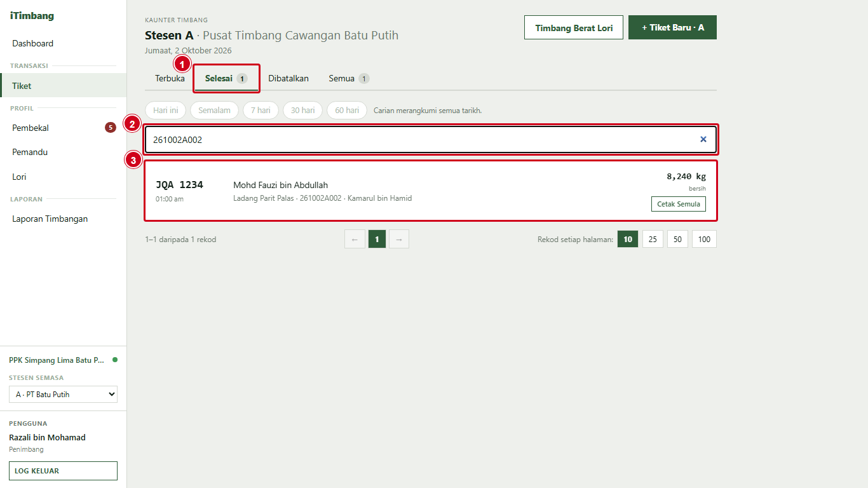Click the 1–1 daripada 1 rekod text

(180, 240)
